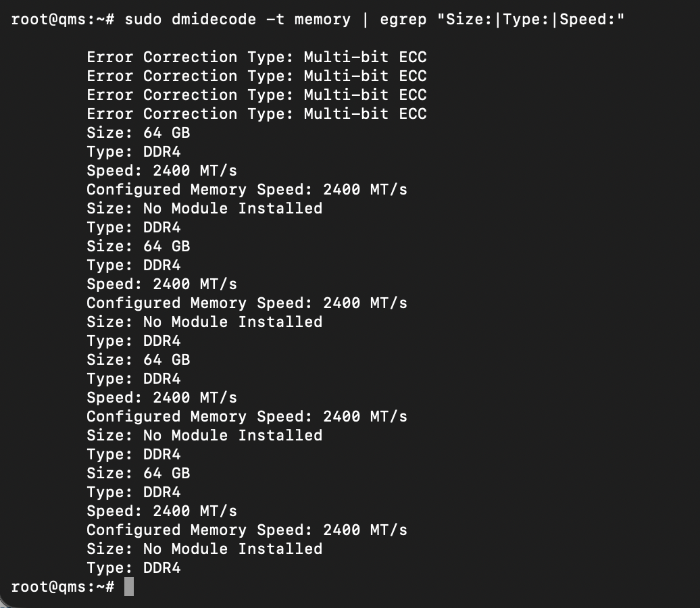Click the first "Error Correction Type" output line

pyautogui.click(x=256, y=57)
